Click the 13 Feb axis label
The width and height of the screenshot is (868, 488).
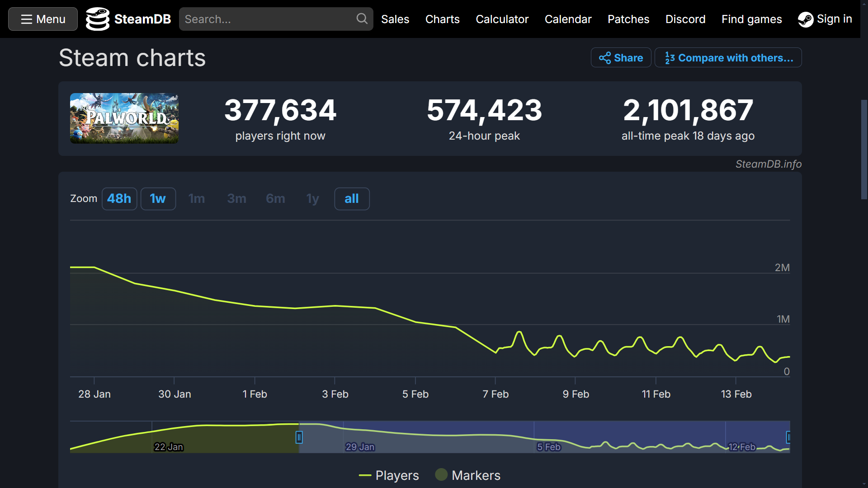736,394
